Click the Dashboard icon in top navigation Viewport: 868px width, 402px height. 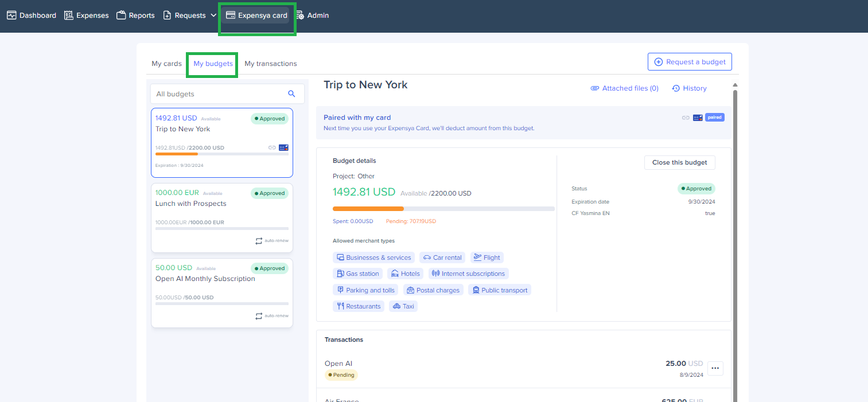[11, 15]
